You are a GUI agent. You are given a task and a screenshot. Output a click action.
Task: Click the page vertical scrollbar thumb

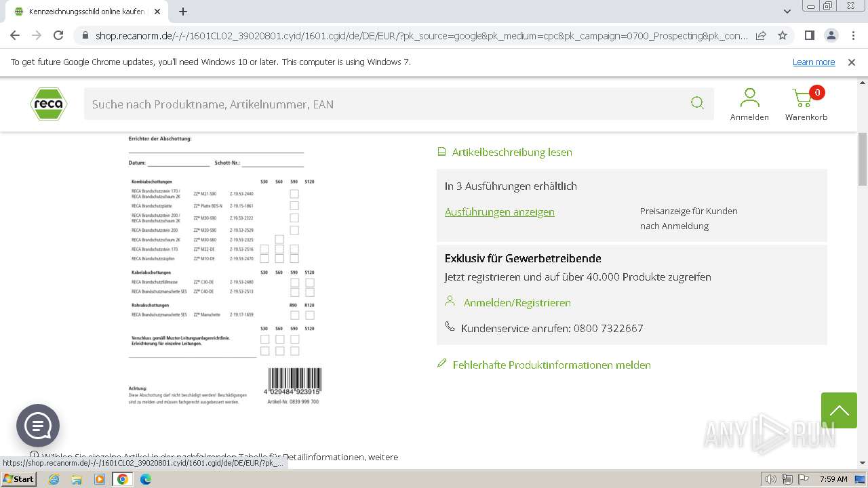coord(863,159)
